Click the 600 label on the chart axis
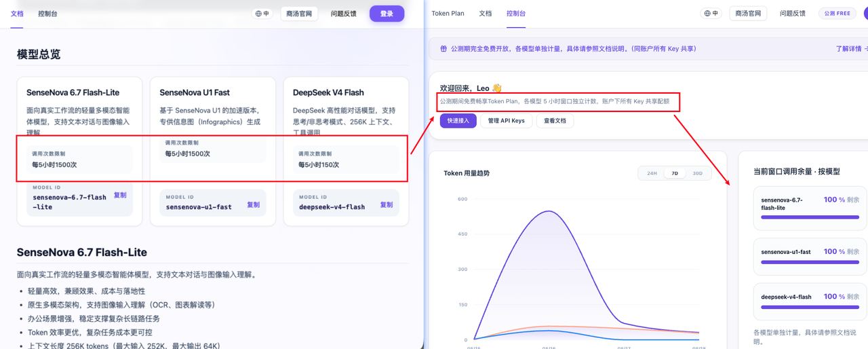Viewport: 868px width, 349px height. (462, 199)
